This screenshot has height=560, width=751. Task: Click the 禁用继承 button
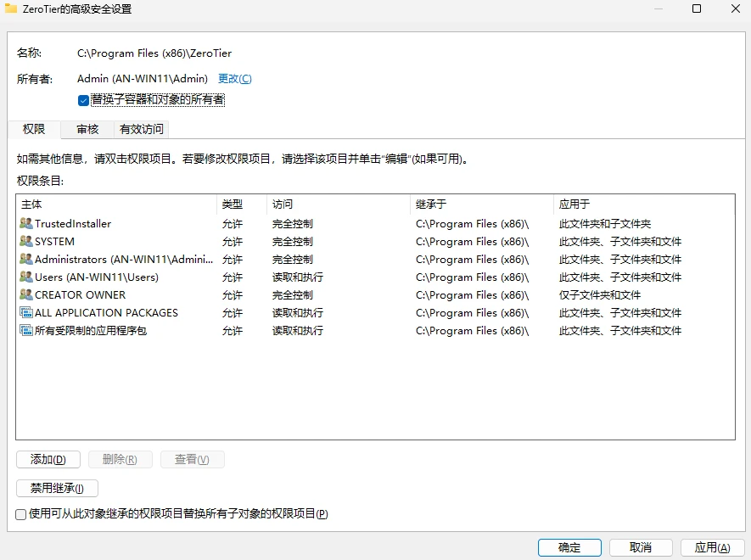57,489
